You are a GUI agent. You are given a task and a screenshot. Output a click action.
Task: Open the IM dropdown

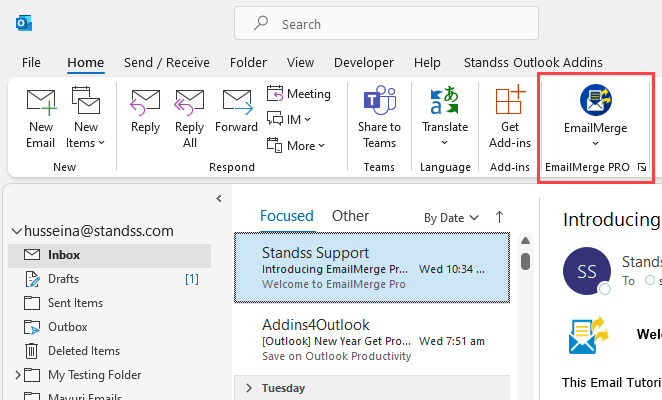pos(289,120)
